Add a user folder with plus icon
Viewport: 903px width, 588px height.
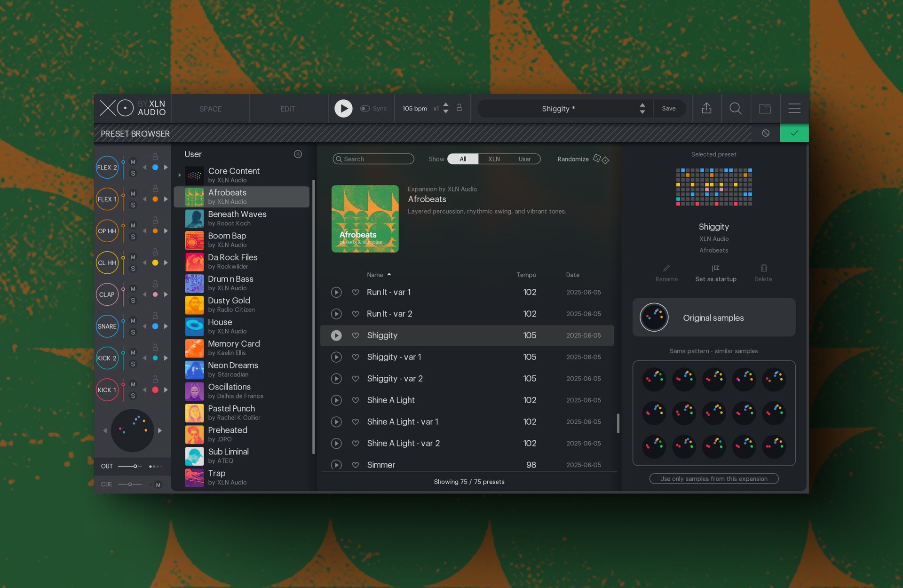point(298,154)
